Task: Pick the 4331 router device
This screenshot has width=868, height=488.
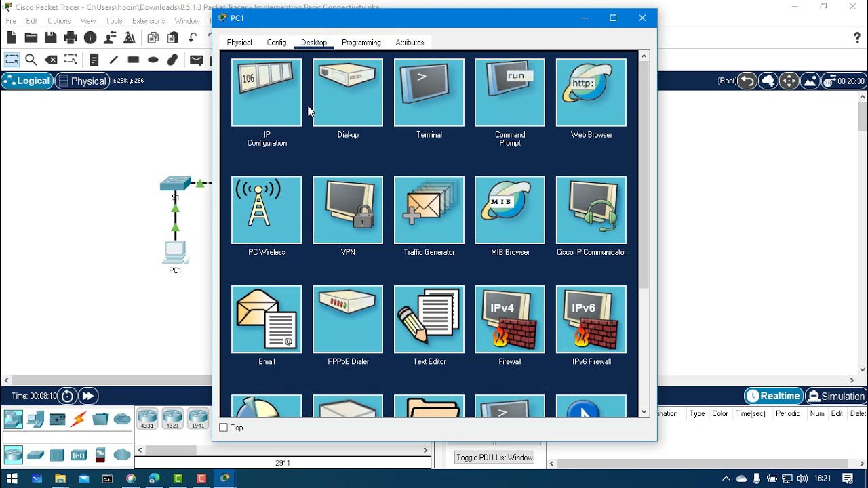Action: click(147, 420)
